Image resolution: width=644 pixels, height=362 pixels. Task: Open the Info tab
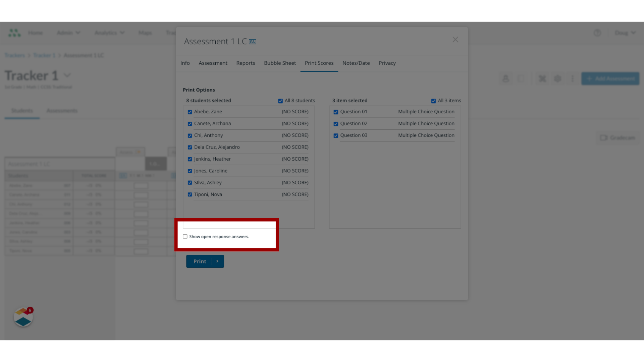[185, 63]
